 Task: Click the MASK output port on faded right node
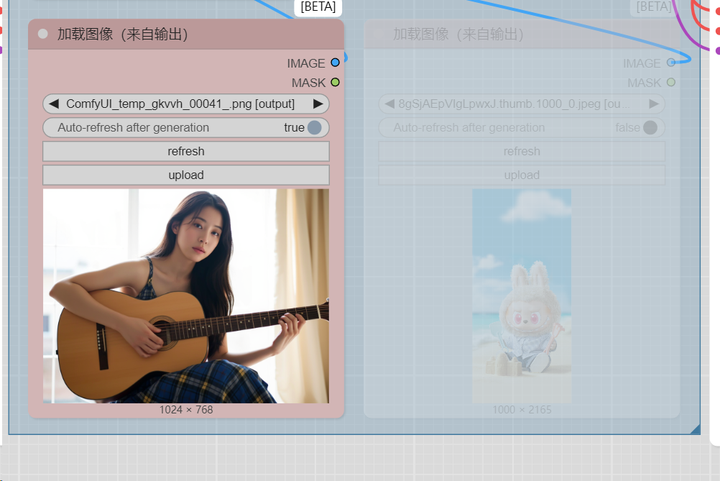[x=671, y=82]
